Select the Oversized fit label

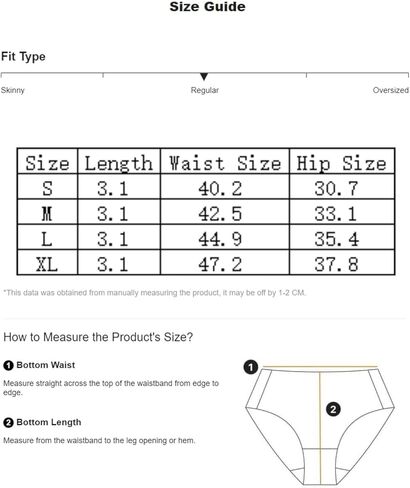(391, 90)
